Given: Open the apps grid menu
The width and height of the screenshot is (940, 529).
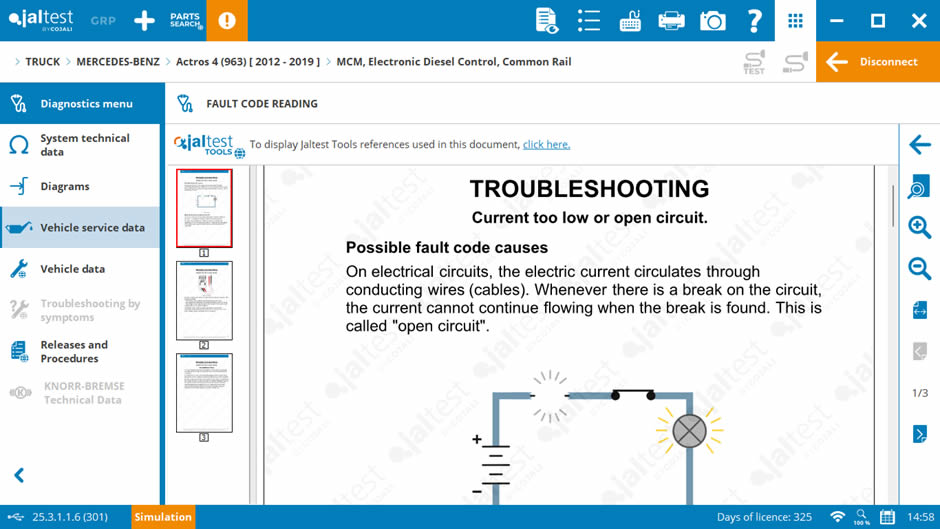Looking at the screenshot, I should (x=796, y=20).
